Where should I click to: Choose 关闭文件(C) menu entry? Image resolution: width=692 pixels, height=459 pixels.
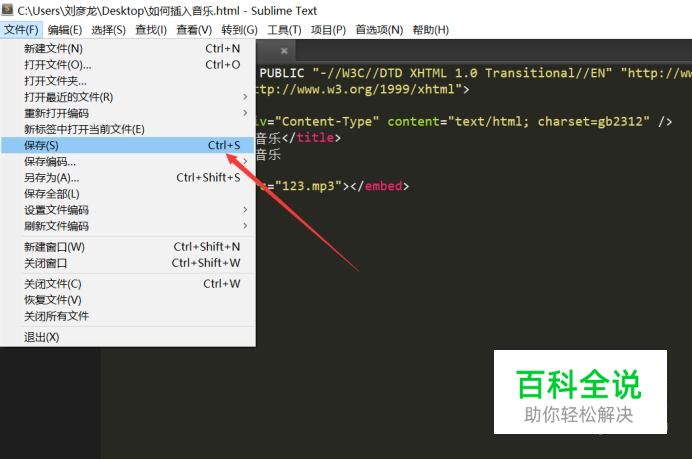pyautogui.click(x=128, y=284)
